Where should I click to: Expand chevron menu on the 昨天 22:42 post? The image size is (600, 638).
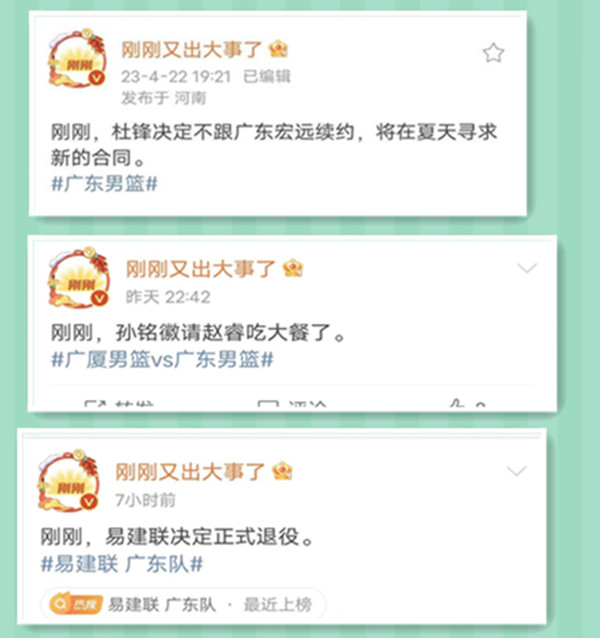[x=527, y=268]
